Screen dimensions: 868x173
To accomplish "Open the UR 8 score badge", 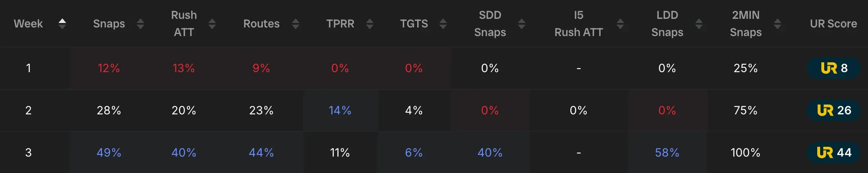I will (x=834, y=68).
